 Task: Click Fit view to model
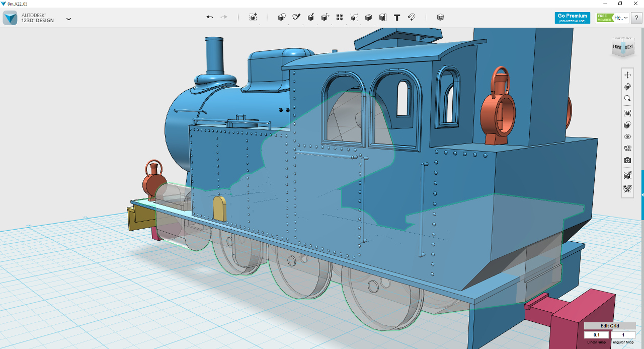click(627, 113)
